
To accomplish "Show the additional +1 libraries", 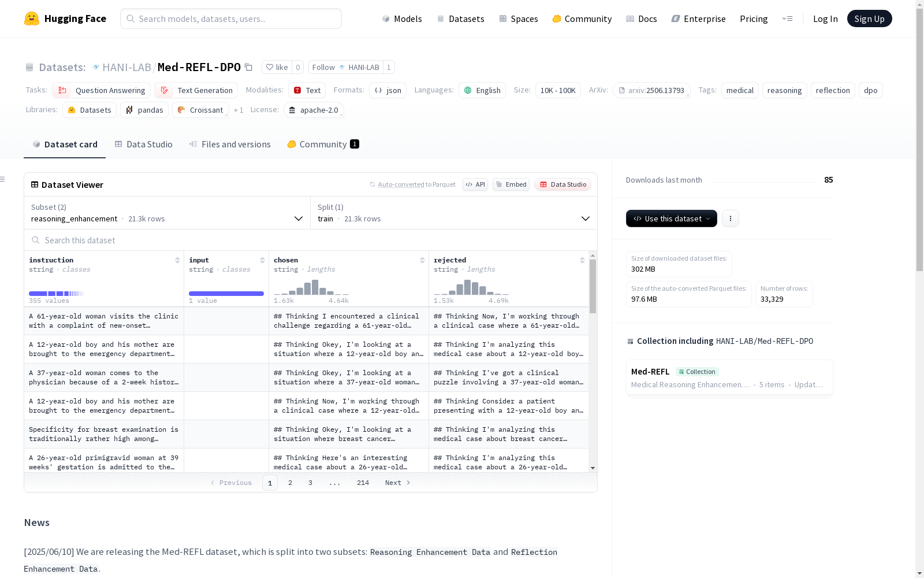I will point(239,110).
